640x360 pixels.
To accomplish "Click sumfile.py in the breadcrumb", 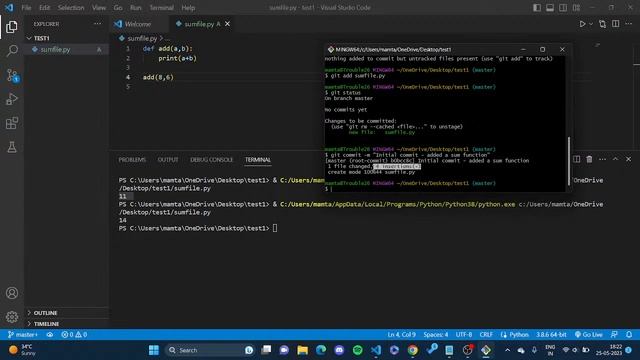I will 142,38.
